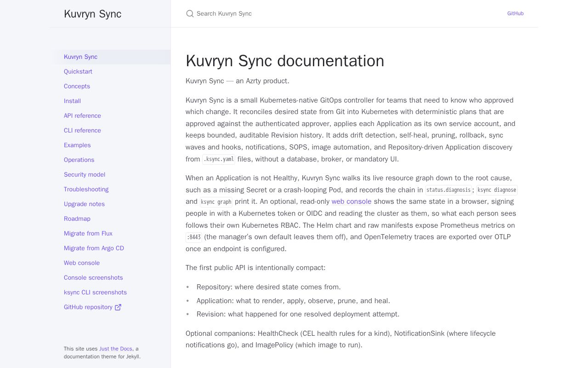Click the .ksync.yaml code snippet
The image size is (588, 368).
219,159
